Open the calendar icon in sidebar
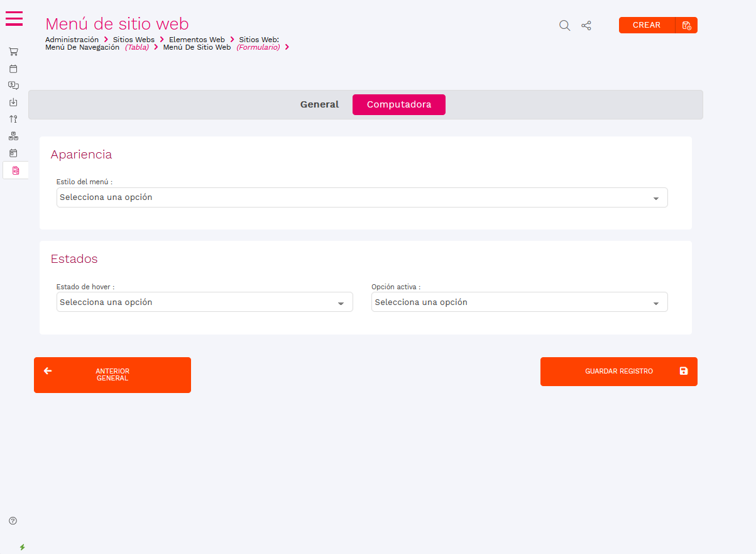The height and width of the screenshot is (554, 756). click(x=13, y=69)
